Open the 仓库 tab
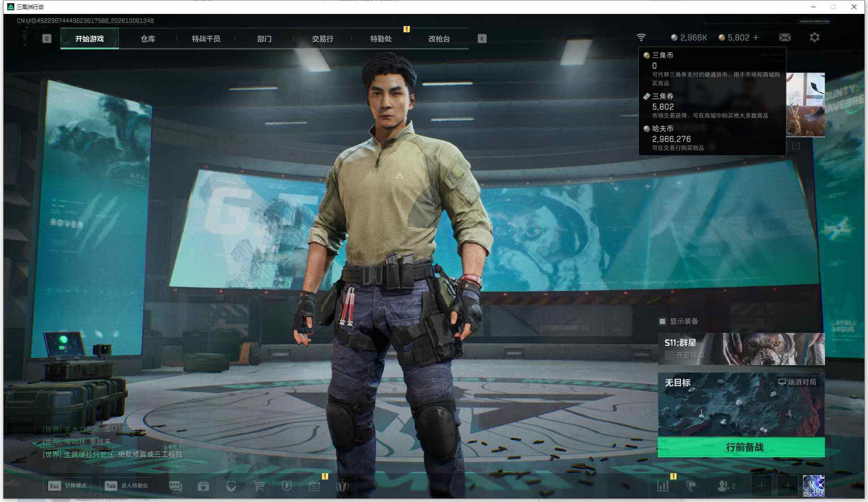868x502 pixels. pos(148,39)
